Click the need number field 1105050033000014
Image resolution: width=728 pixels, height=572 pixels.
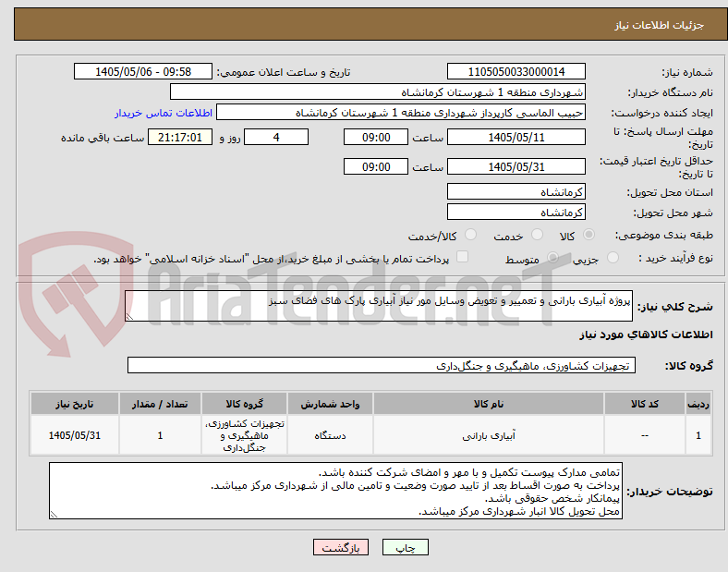(516, 71)
